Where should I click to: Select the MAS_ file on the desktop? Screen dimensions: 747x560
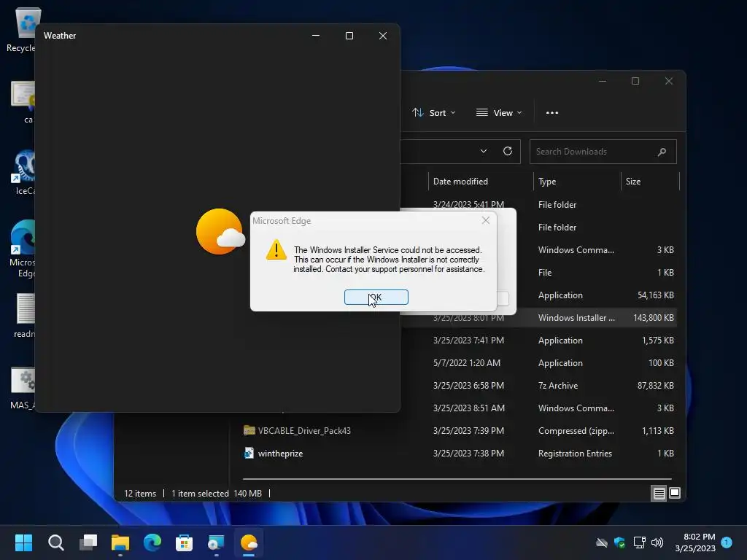(23, 388)
